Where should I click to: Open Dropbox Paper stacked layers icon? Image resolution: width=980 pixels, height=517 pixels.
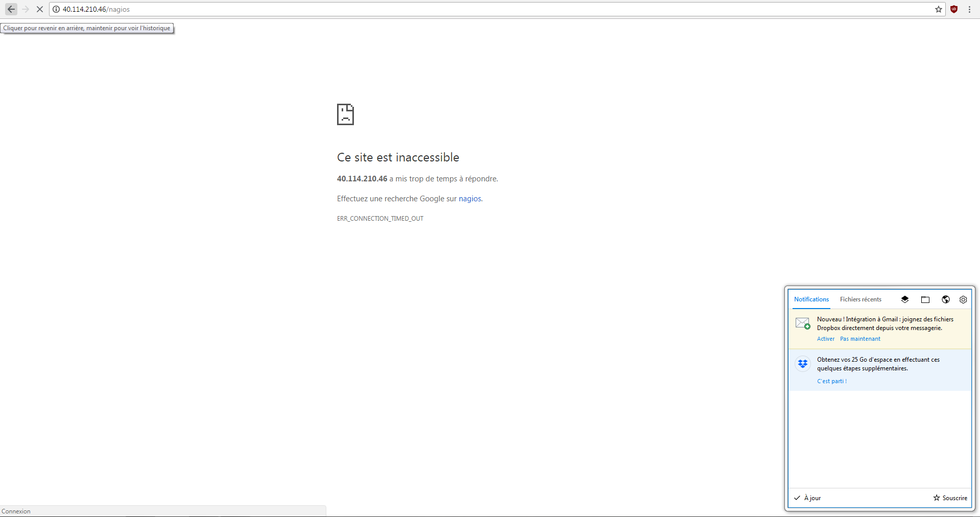coord(905,299)
